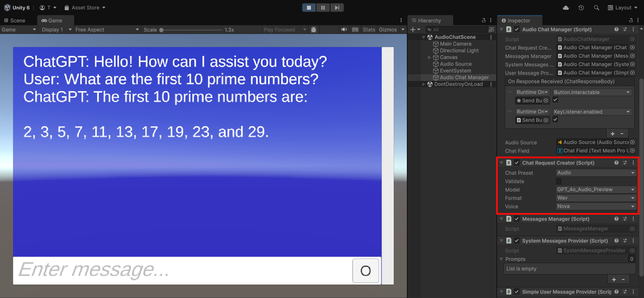Open the Game view mode dropdown
The width and height of the screenshot is (644, 298).
(x=19, y=30)
